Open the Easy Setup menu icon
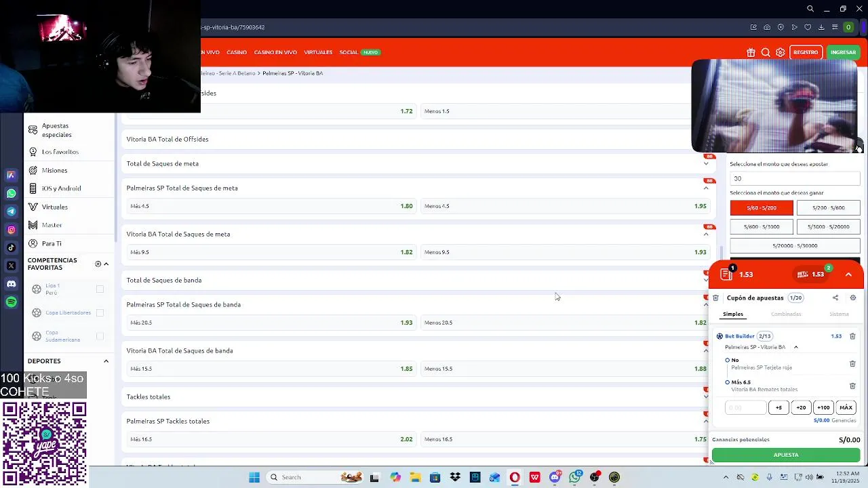868x488 pixels. [835, 27]
